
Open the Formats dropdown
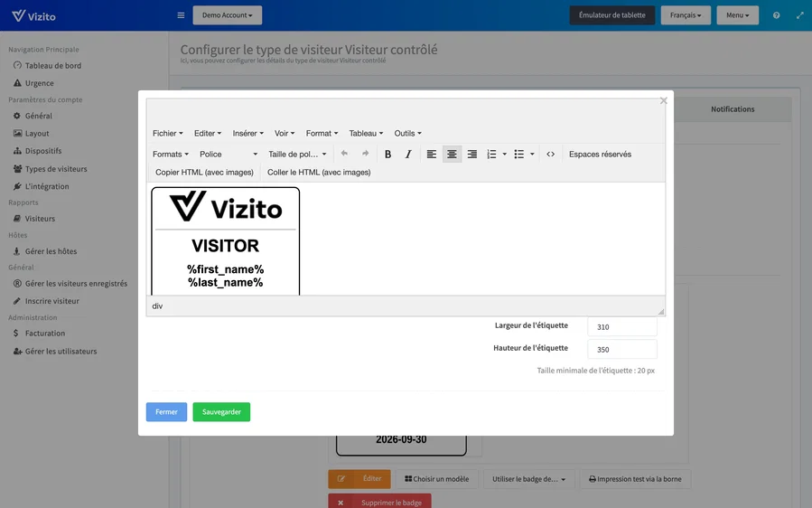pyautogui.click(x=171, y=154)
